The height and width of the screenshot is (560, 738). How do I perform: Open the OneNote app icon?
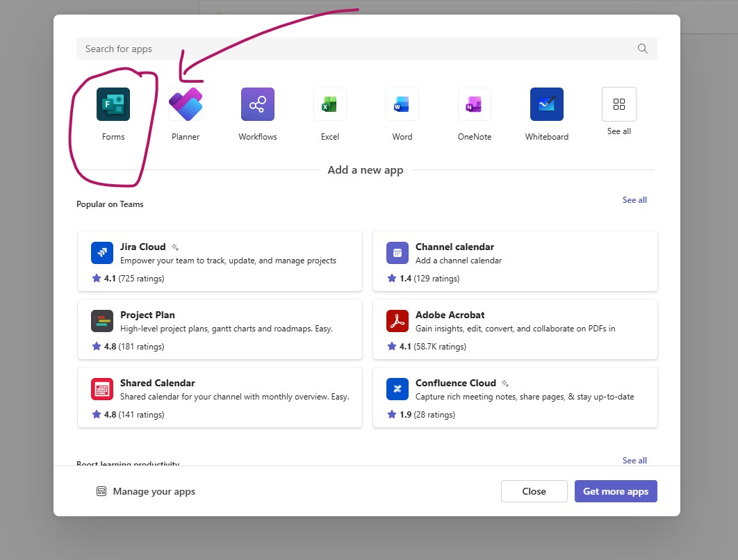(x=475, y=105)
